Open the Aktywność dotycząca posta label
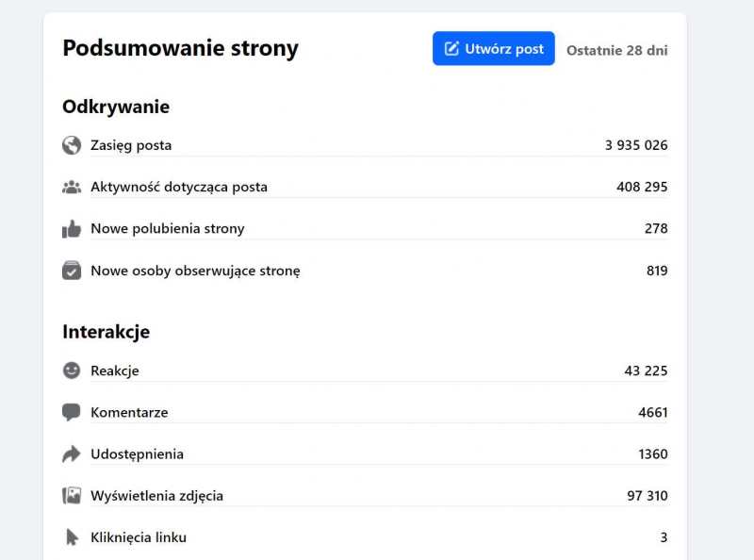754x560 pixels. point(179,187)
